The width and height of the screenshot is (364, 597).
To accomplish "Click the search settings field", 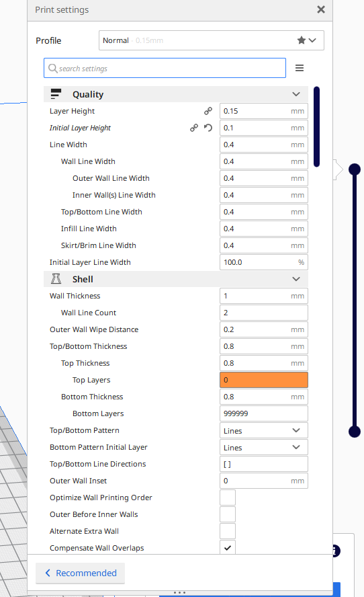I will (x=165, y=68).
